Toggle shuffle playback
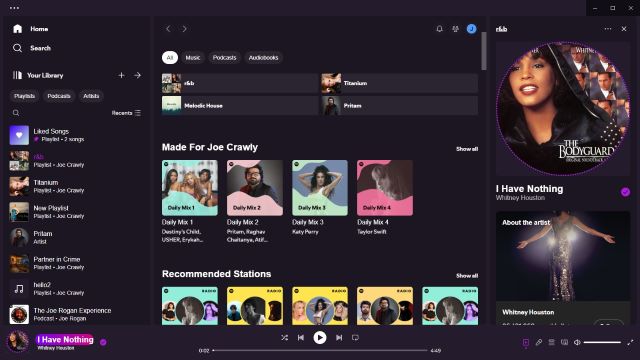Viewport: 640px width, 360px height. [x=284, y=338]
